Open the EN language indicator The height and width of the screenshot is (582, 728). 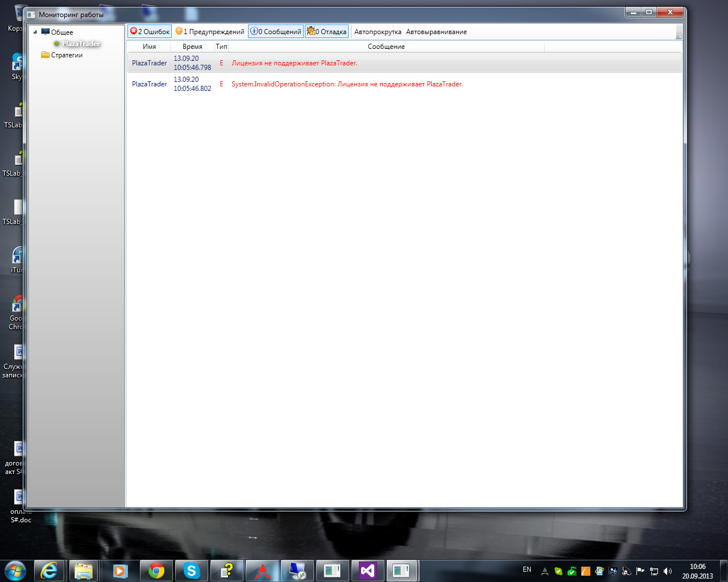pyautogui.click(x=527, y=569)
